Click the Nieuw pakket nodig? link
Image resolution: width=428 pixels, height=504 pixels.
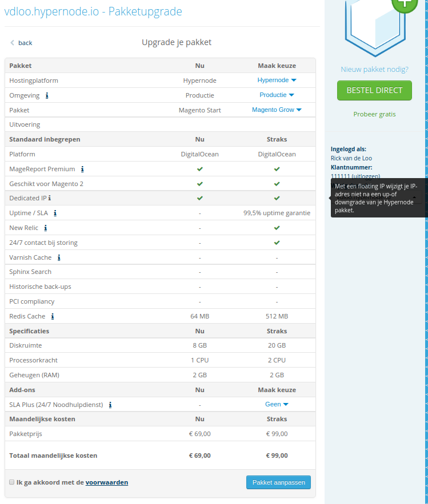pyautogui.click(x=375, y=70)
